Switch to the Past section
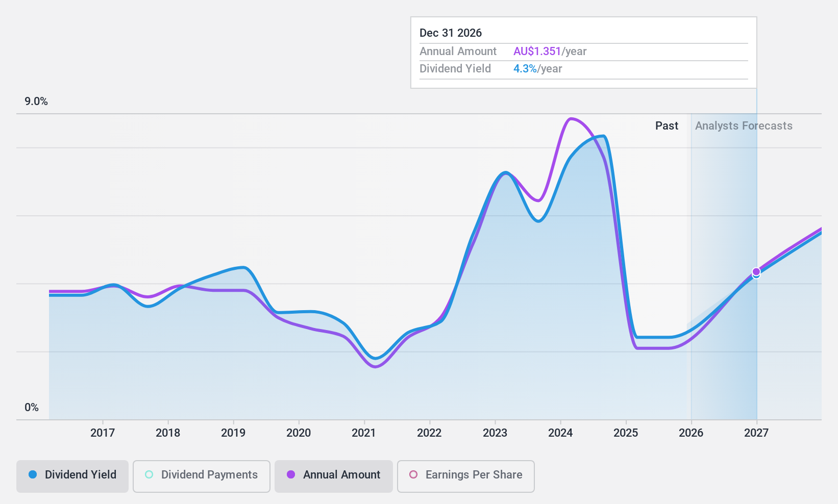Image resolution: width=838 pixels, height=504 pixels. pos(666,125)
